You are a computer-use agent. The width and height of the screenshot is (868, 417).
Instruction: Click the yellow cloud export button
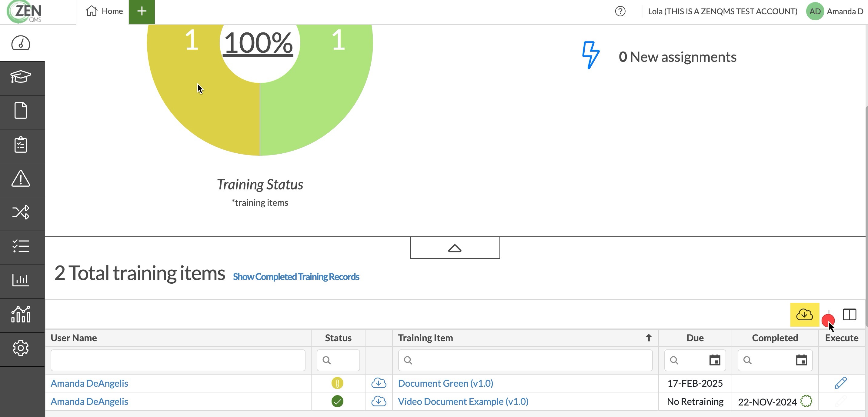click(x=805, y=315)
